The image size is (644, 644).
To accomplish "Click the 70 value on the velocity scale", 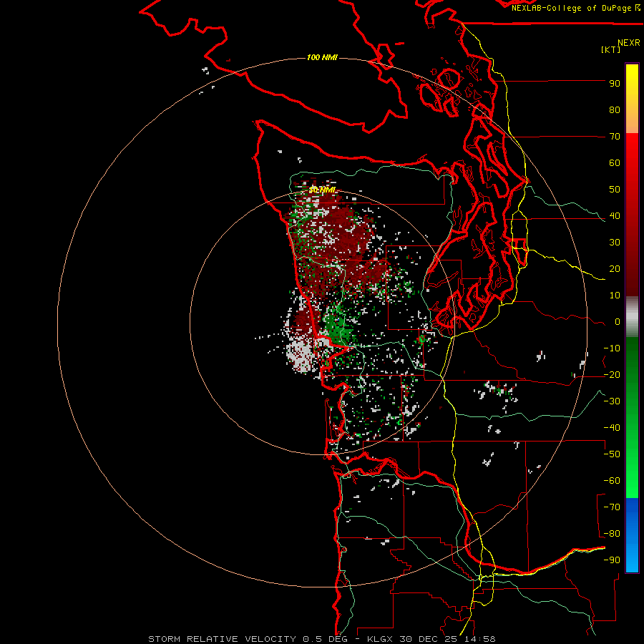I will pos(615,137).
